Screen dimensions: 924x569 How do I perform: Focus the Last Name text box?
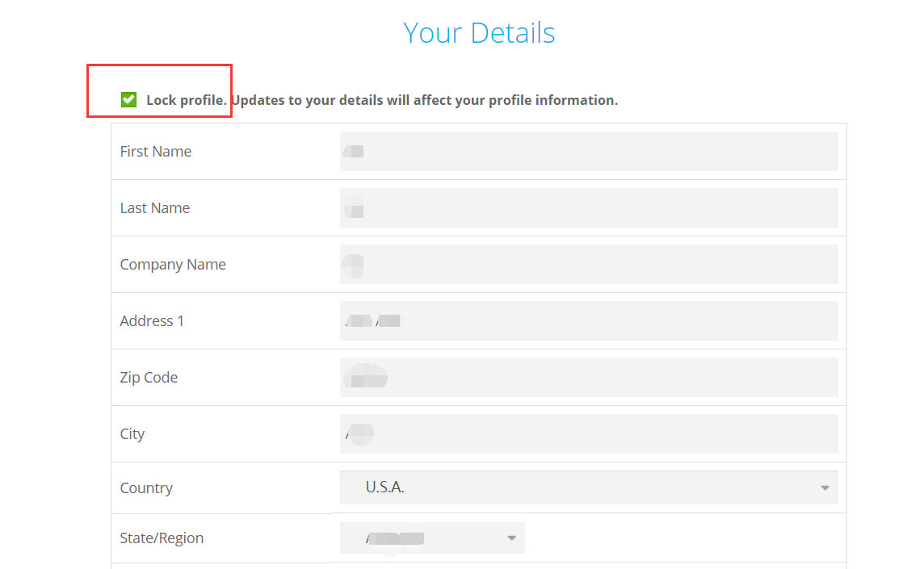pos(589,208)
